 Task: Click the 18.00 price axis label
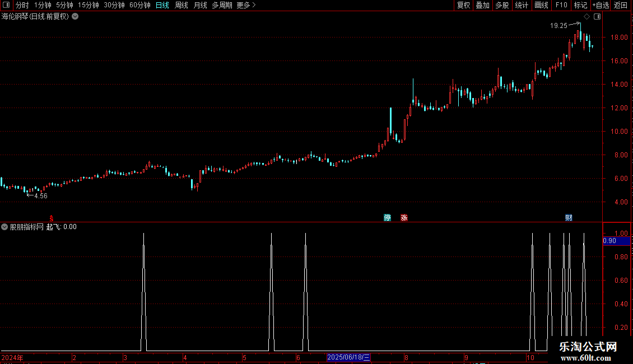click(x=619, y=38)
